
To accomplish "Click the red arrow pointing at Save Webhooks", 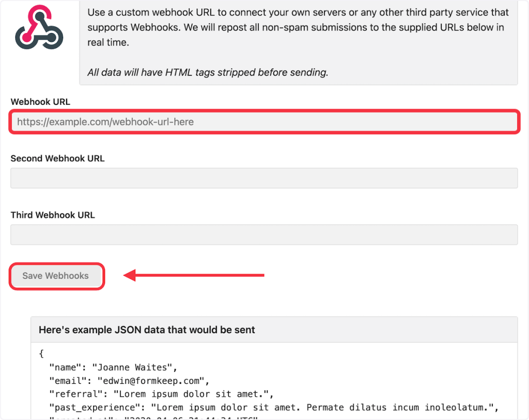I will pos(194,275).
